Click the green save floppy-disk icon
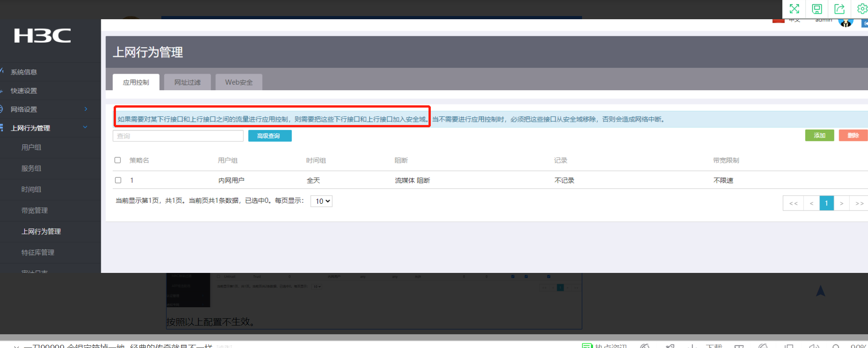Viewport: 868px width, 348px height. pyautogui.click(x=817, y=9)
